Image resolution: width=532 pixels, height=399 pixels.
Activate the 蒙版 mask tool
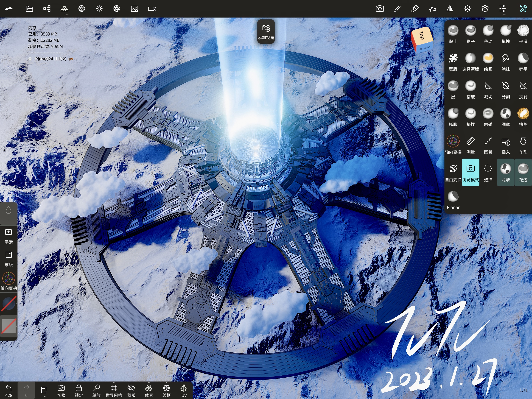tap(453, 62)
